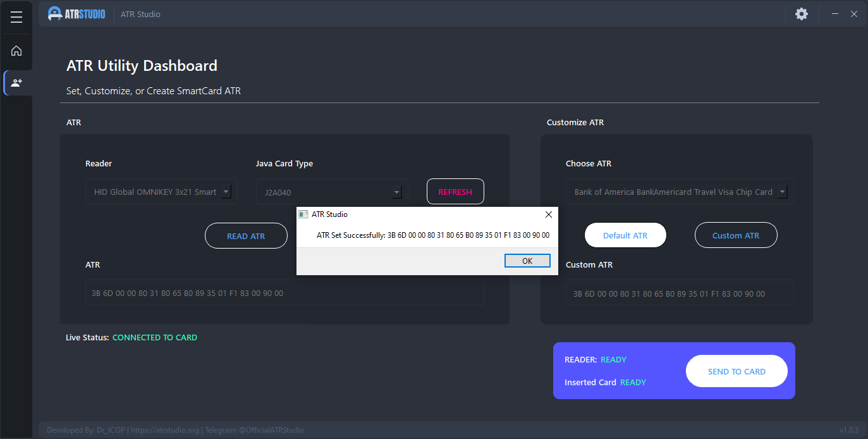Minimize the ATR Studio window
The width and height of the screenshot is (868, 439).
tap(835, 14)
